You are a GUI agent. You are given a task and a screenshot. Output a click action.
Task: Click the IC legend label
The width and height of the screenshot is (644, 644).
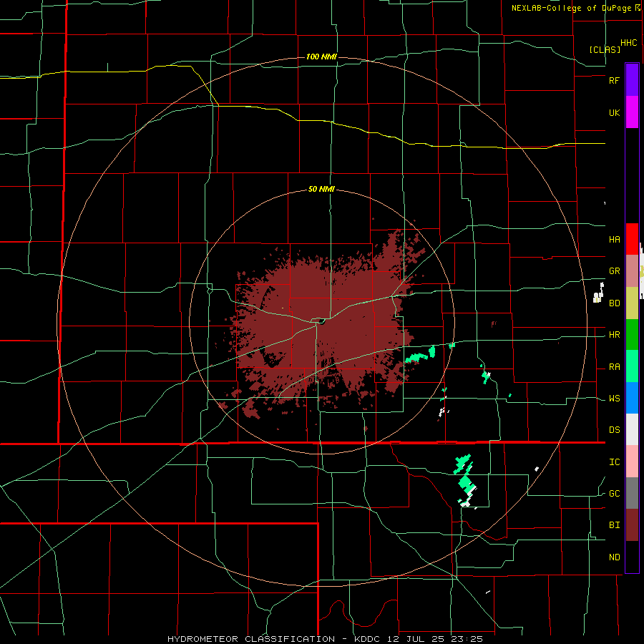pos(614,462)
